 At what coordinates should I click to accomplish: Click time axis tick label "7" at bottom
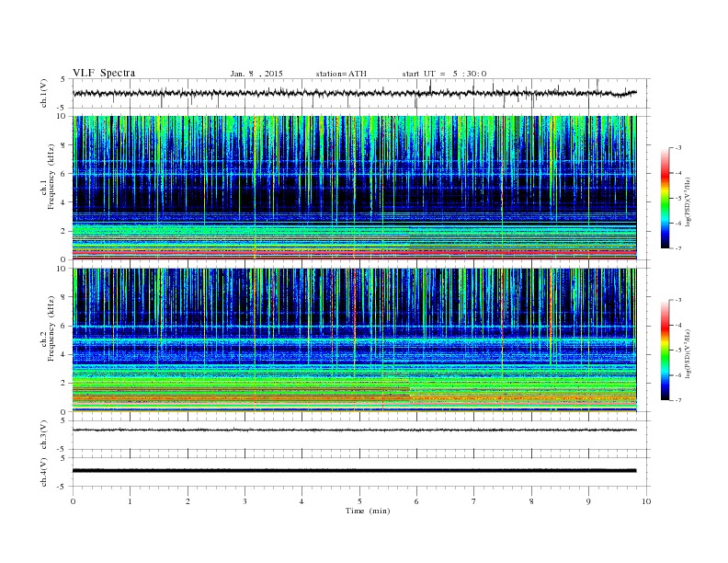[474, 501]
